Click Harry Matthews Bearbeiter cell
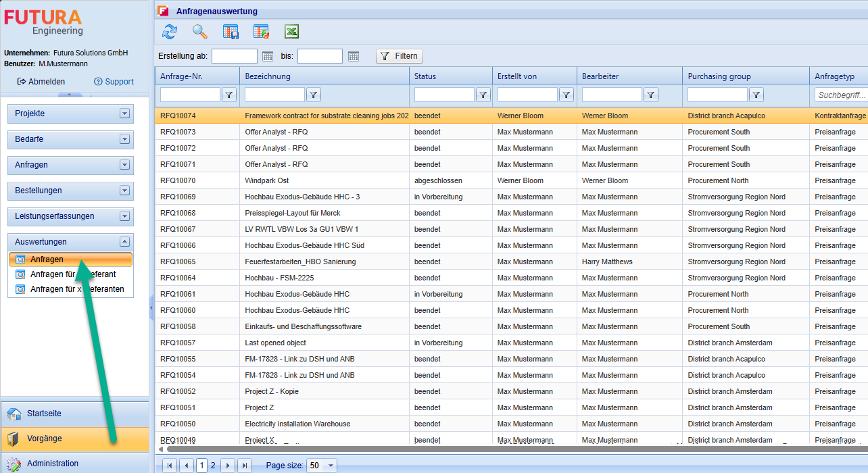 (x=629, y=262)
